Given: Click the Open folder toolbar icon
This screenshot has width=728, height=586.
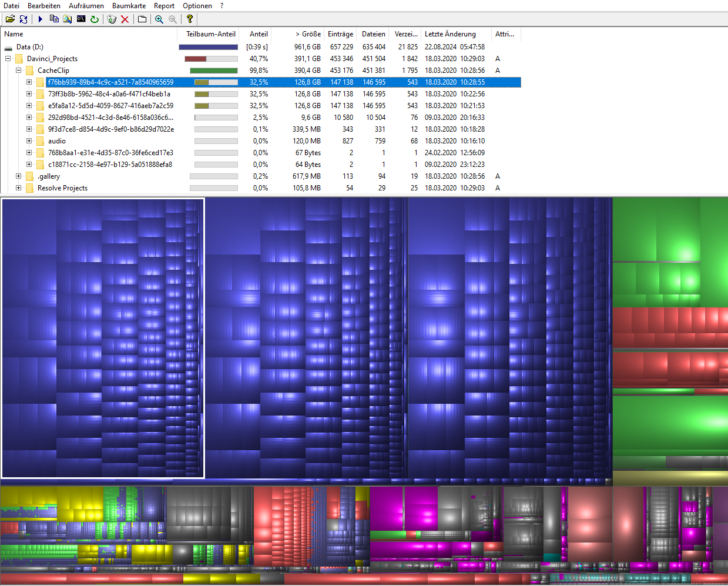Looking at the screenshot, I should click(x=10, y=19).
